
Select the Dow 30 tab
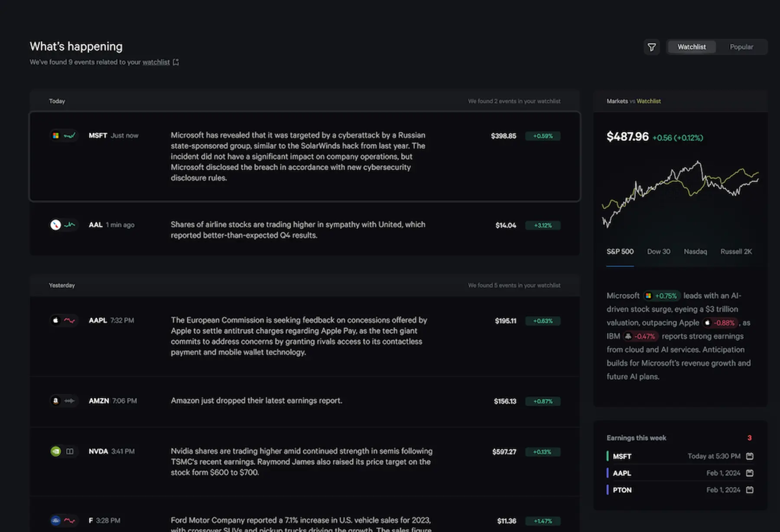(659, 252)
